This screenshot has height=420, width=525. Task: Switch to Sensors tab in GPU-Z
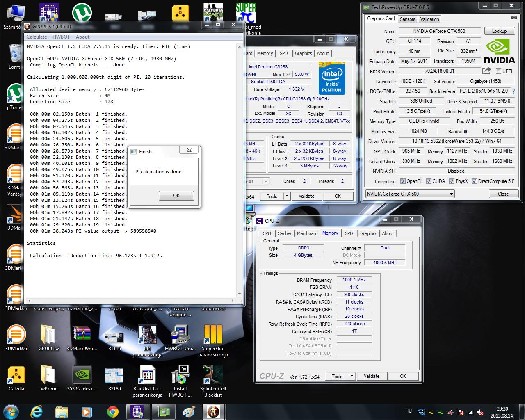(x=407, y=19)
